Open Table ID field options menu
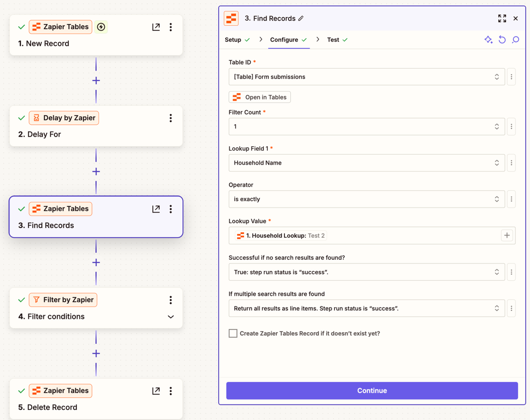The height and width of the screenshot is (420, 530). click(x=511, y=77)
